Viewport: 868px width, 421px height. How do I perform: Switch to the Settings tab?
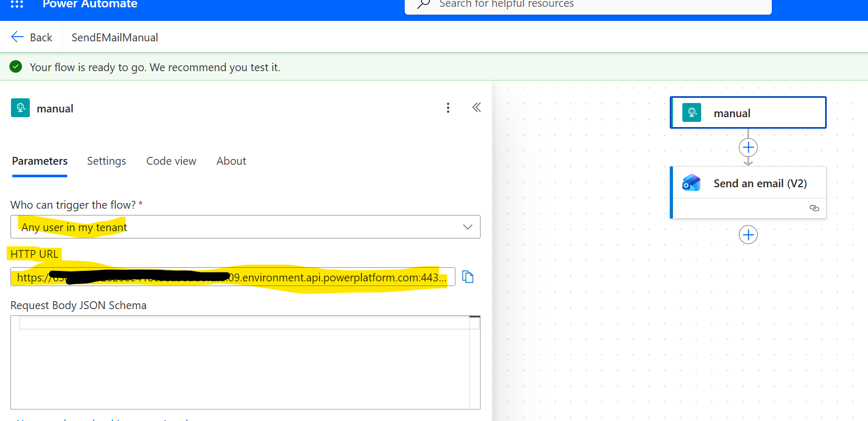click(106, 161)
